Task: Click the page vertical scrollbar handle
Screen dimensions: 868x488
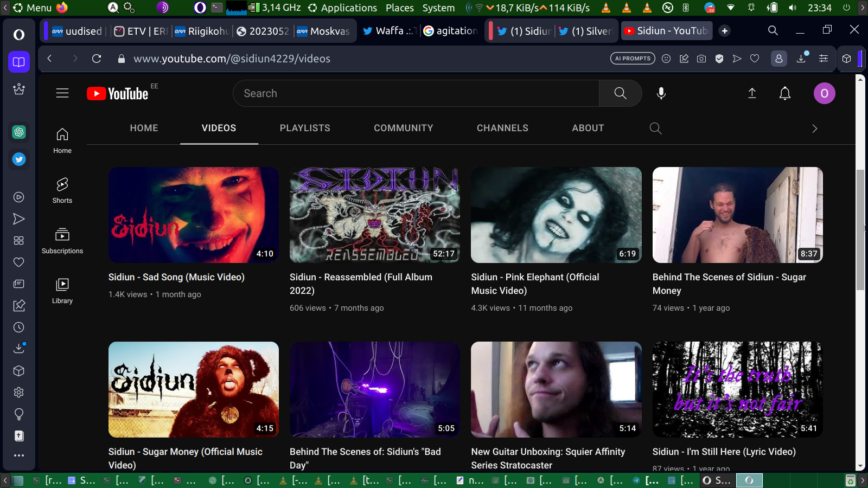Action: 860,230
